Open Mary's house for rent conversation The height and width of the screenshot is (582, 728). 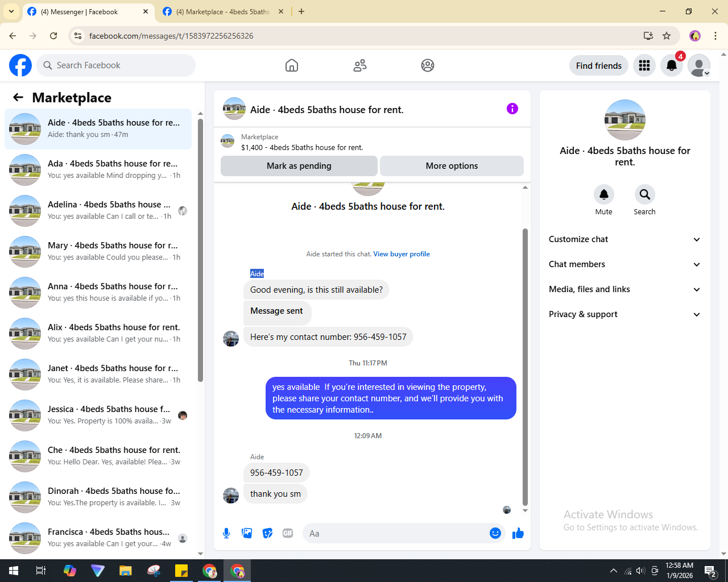point(98,252)
